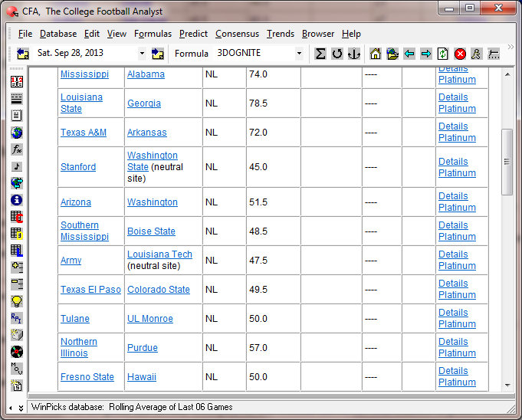The height and width of the screenshot is (420, 522).
Task: Click the vertical scrollbar thumb
Action: pyautogui.click(x=507, y=162)
